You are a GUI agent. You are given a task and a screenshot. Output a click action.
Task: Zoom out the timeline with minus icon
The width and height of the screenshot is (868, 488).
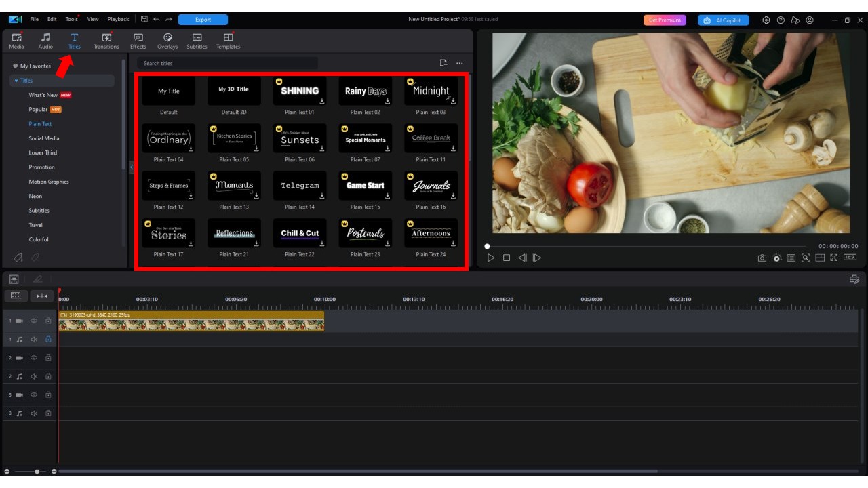tap(7, 471)
